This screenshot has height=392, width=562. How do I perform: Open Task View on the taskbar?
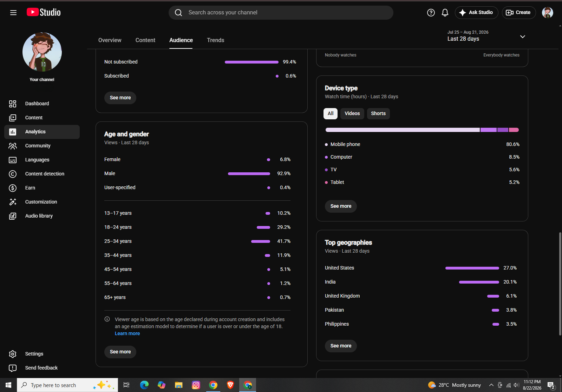click(x=126, y=385)
